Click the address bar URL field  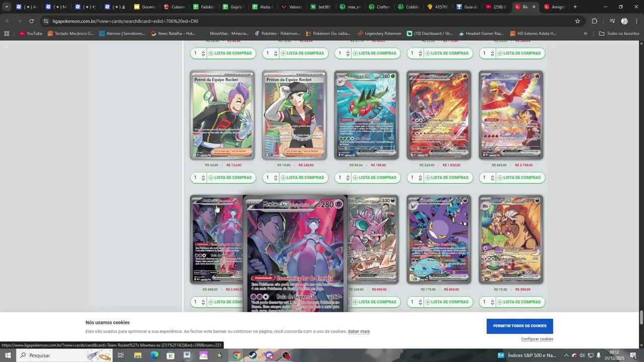(x=312, y=21)
